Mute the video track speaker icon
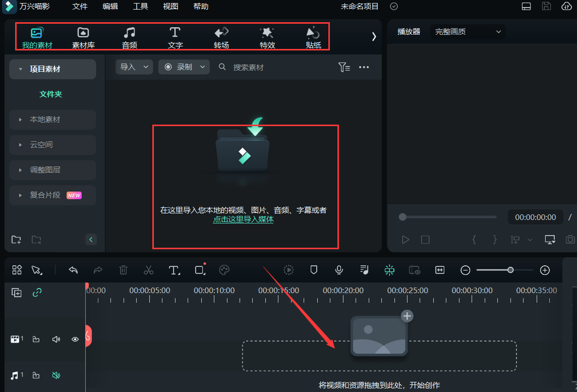Image resolution: width=577 pixels, height=392 pixels. [55, 339]
